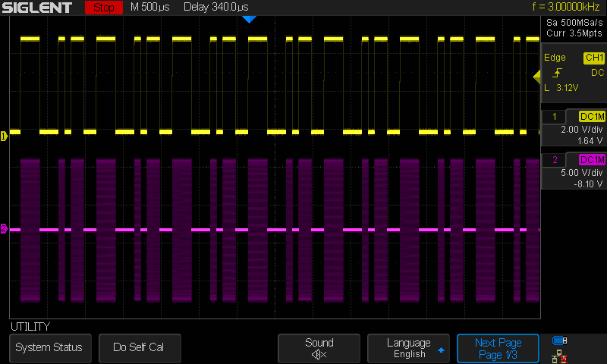Click the SIGLENT logo

pyautogui.click(x=37, y=8)
